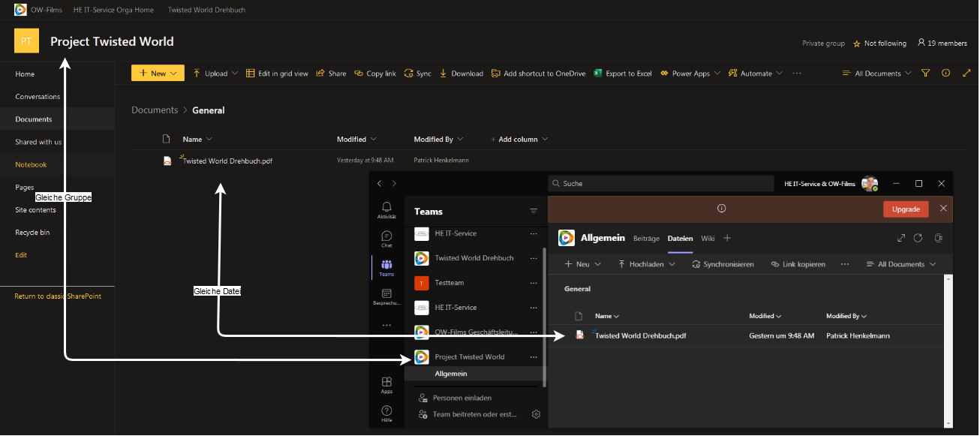Viewport: 980px width, 436px height.
Task: Toggle the SharePoint filters pane icon
Action: (x=925, y=74)
